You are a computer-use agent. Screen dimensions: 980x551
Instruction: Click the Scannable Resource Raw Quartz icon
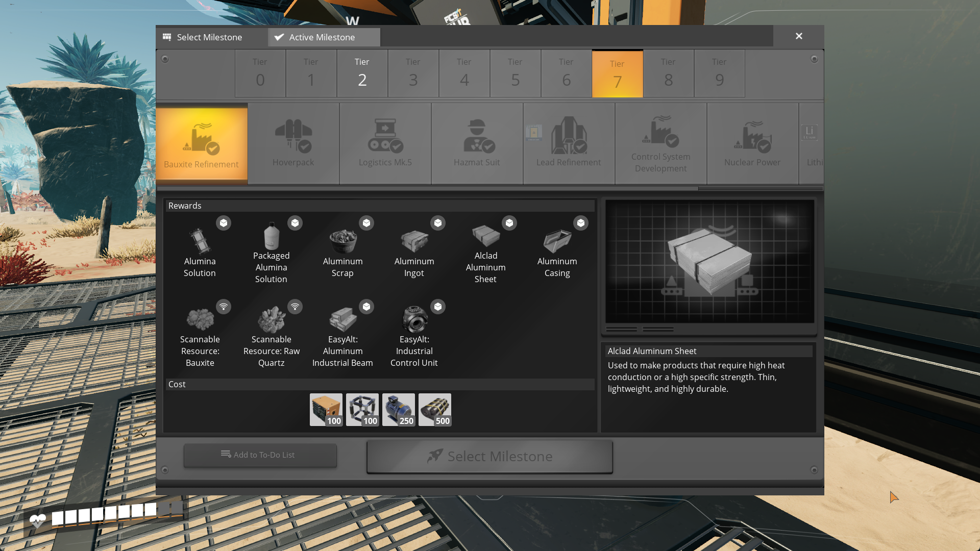pyautogui.click(x=271, y=319)
